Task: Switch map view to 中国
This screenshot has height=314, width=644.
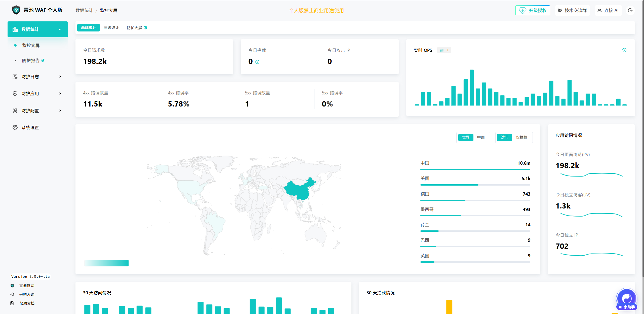Action: pos(481,137)
